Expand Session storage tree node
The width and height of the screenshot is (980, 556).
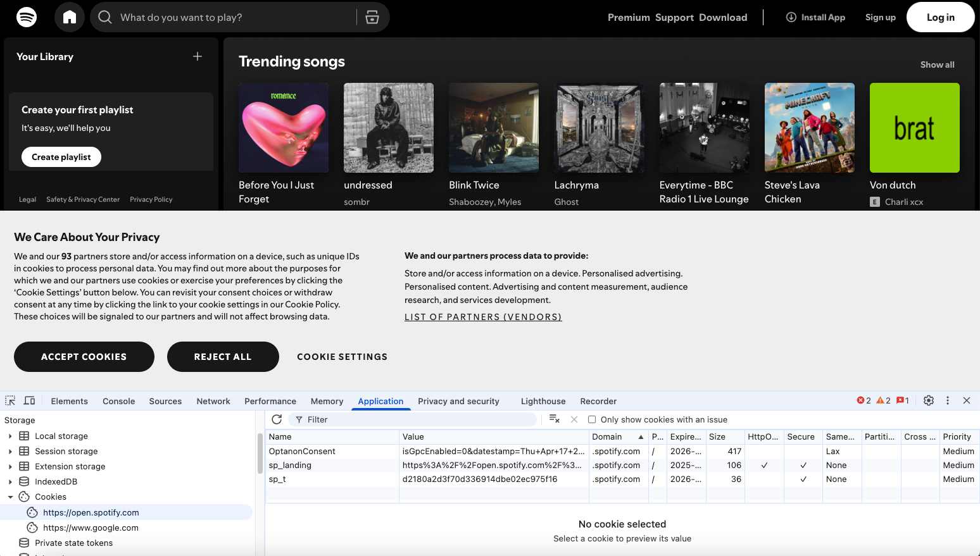coord(10,451)
